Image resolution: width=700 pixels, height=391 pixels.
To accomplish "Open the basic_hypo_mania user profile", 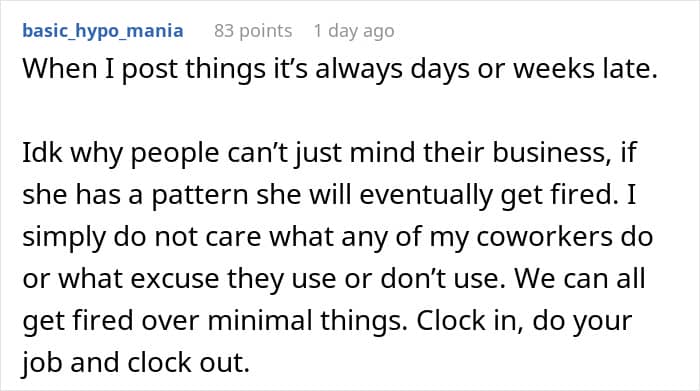I will [x=103, y=31].
